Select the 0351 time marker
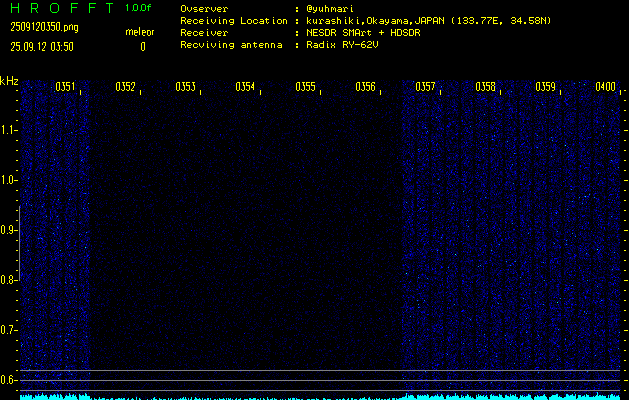This screenshot has width=629, height=400. 65,87
